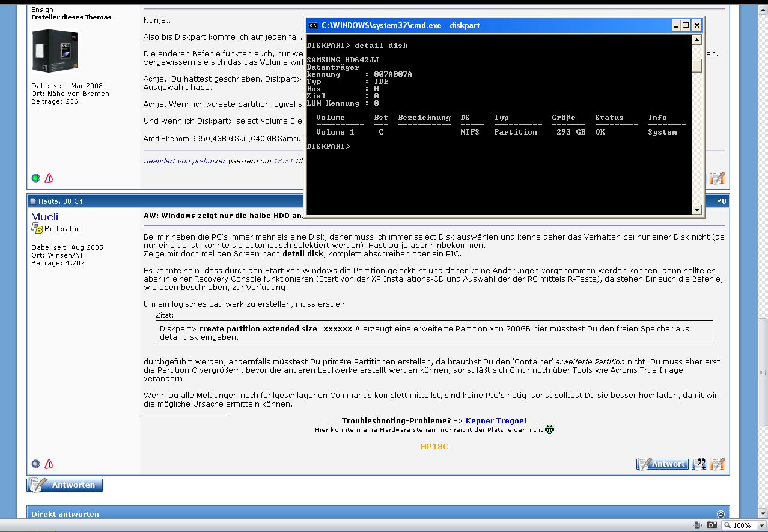Click the cmd window scrollbar thumb

pyautogui.click(x=696, y=65)
